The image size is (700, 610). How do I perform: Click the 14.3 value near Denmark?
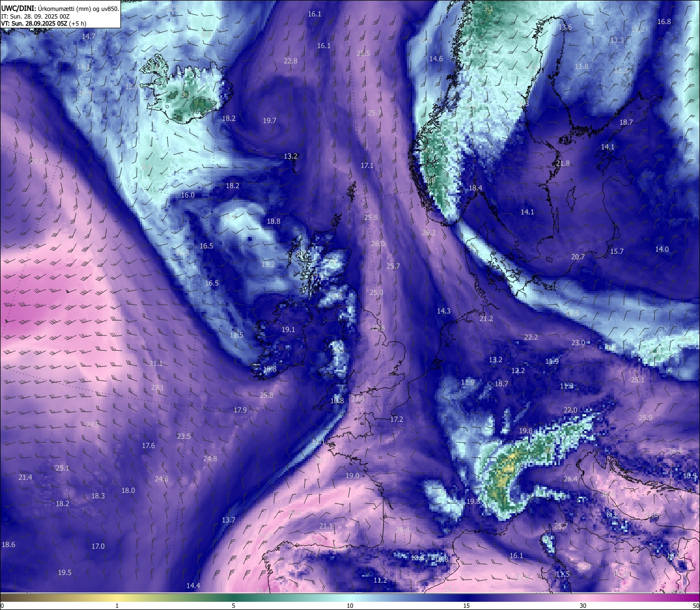pos(444,311)
